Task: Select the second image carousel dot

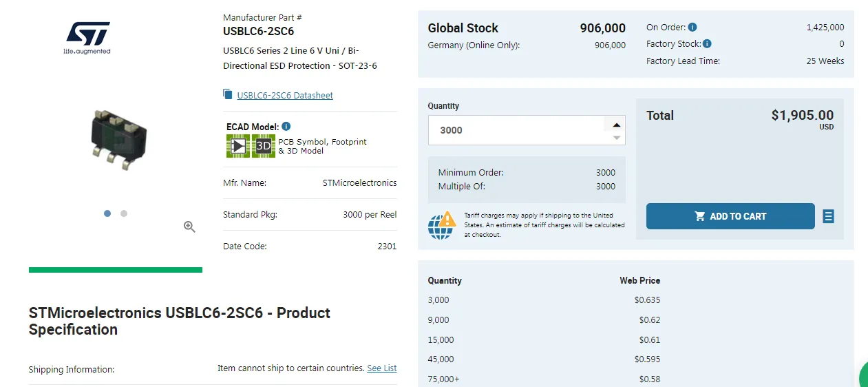Action: pyautogui.click(x=124, y=213)
